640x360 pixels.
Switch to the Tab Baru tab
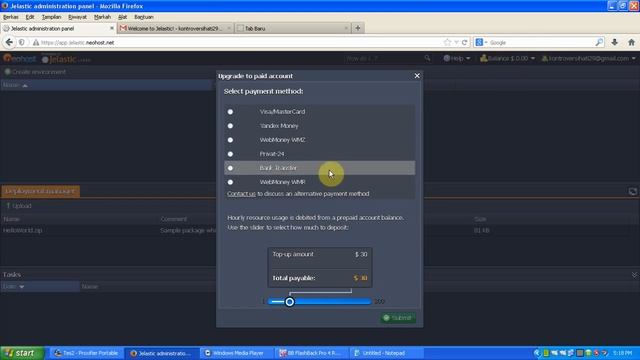[x=292, y=28]
